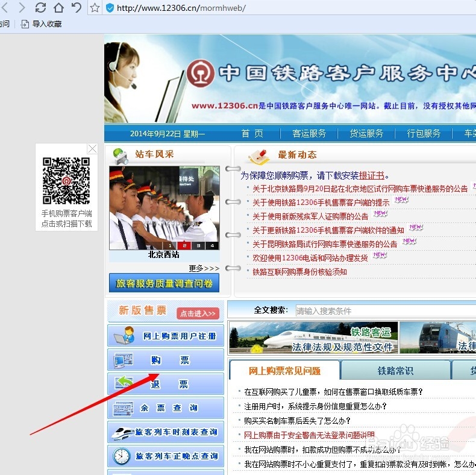Open 旅客列车正晚点查询 delay query
This screenshot has width=476, height=475.
click(x=166, y=456)
